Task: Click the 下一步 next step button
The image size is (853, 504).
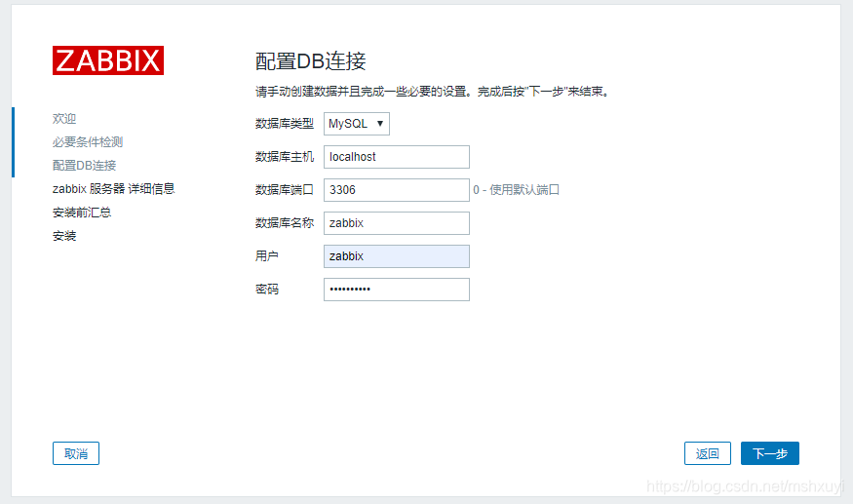Action: point(770,453)
